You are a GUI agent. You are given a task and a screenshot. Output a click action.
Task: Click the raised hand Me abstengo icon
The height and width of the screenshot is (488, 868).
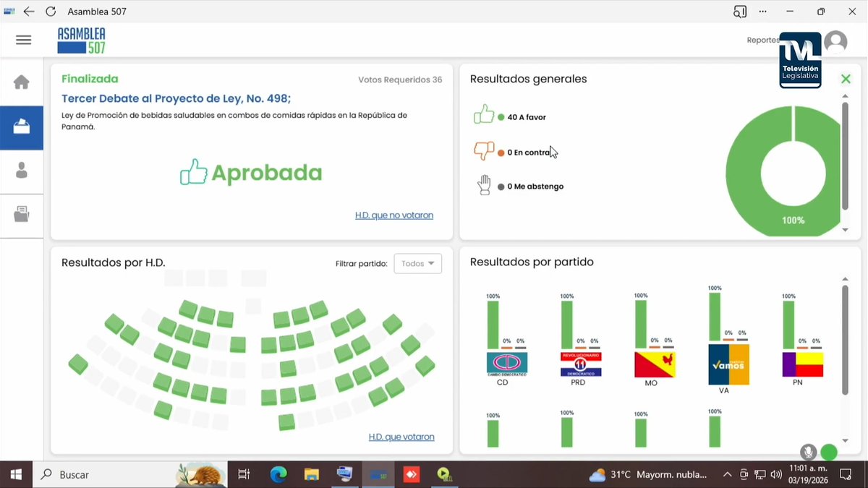point(484,185)
